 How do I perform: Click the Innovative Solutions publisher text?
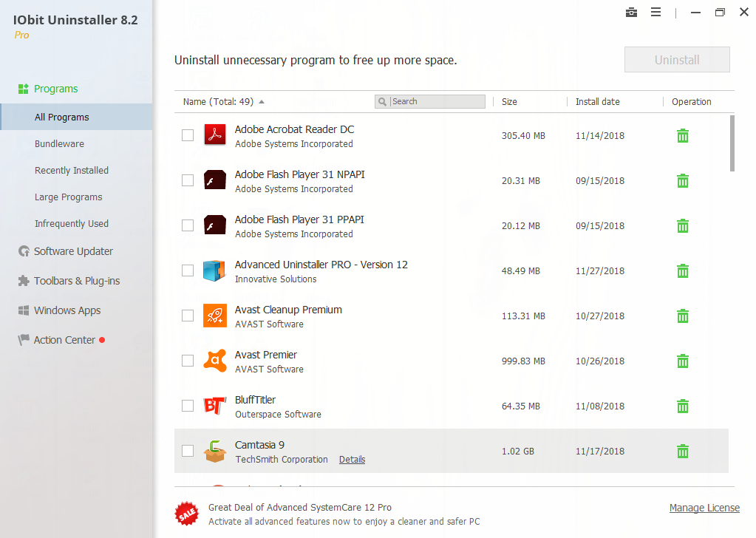276,279
